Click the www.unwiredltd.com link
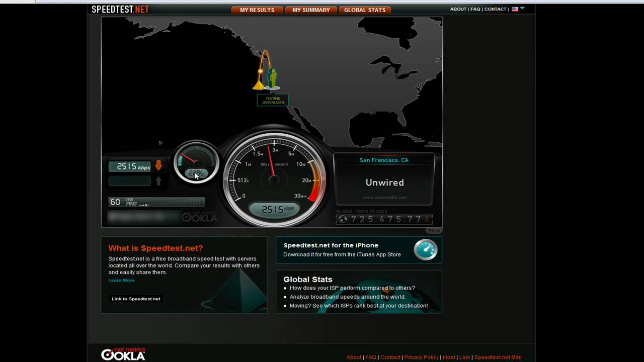 point(384,197)
